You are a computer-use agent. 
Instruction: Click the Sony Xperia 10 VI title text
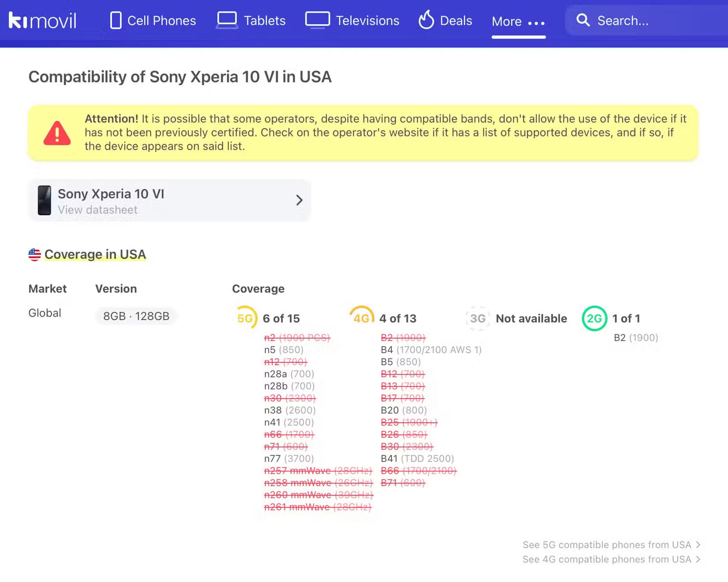pos(111,194)
